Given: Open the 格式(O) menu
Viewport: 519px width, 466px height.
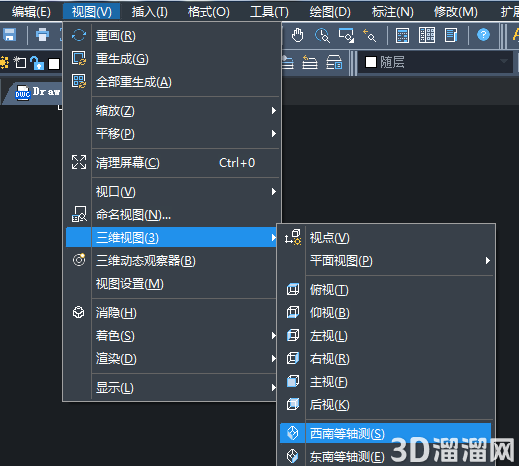Looking at the screenshot, I should point(209,12).
